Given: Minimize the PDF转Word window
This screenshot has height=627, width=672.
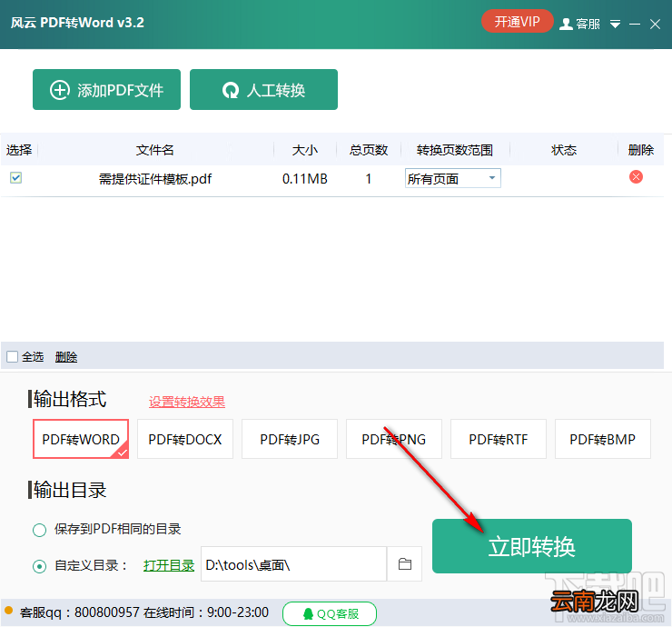Looking at the screenshot, I should [x=634, y=24].
